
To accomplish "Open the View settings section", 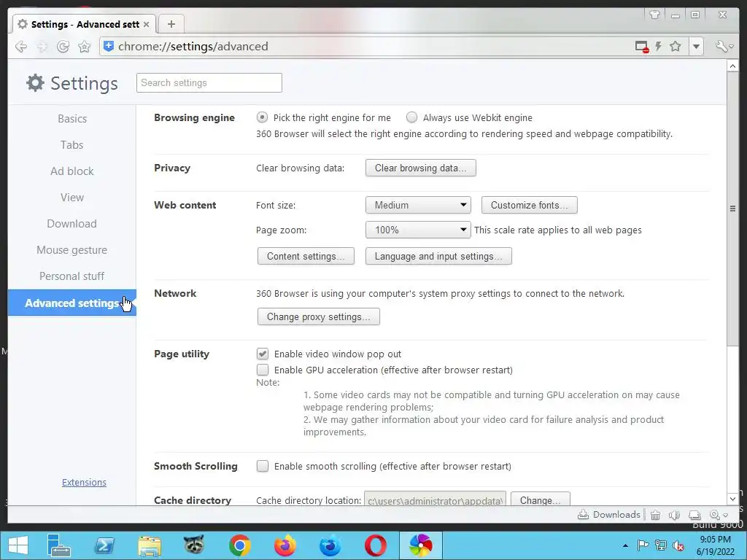I will 72,197.
